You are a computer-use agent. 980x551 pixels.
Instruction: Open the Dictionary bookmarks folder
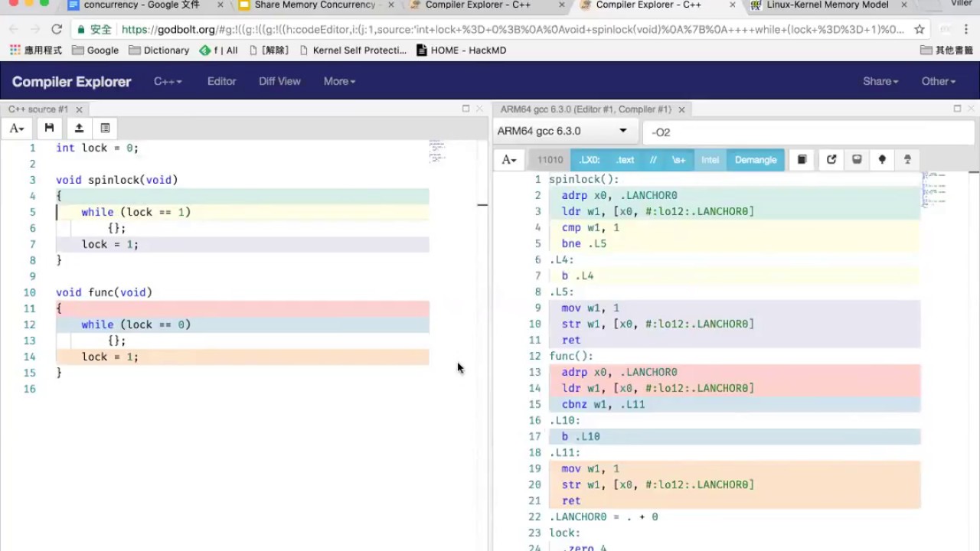(158, 51)
